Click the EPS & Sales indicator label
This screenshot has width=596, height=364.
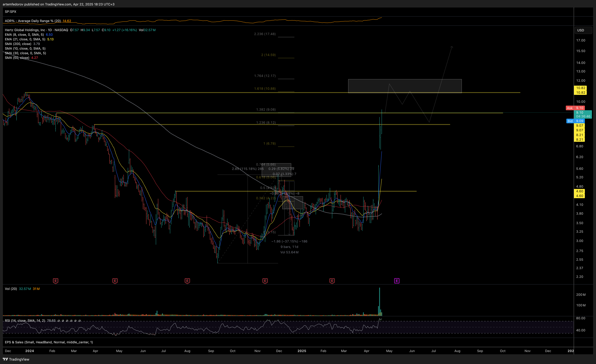point(49,342)
